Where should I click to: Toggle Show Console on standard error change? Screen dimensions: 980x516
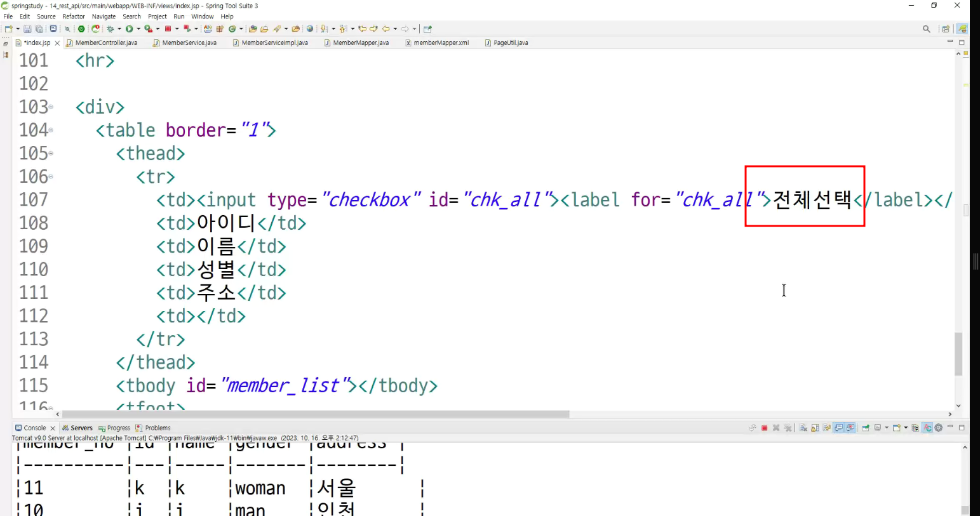pyautogui.click(x=850, y=428)
